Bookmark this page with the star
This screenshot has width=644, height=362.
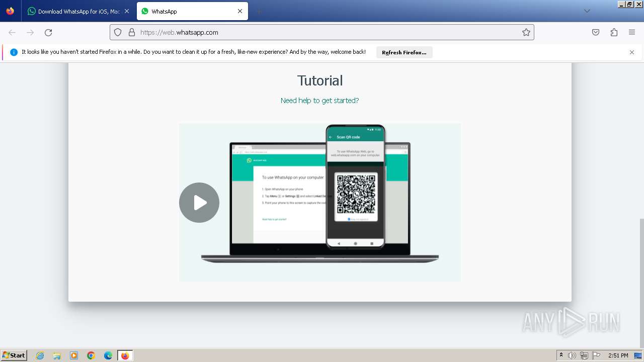pyautogui.click(x=526, y=32)
